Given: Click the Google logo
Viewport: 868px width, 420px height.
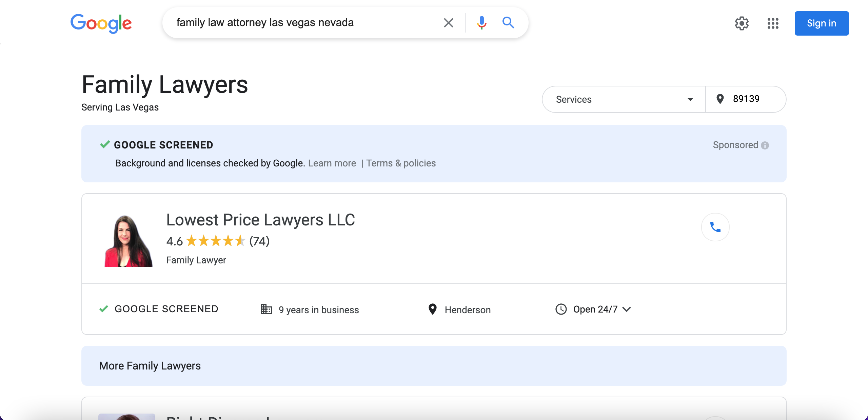Looking at the screenshot, I should [101, 23].
